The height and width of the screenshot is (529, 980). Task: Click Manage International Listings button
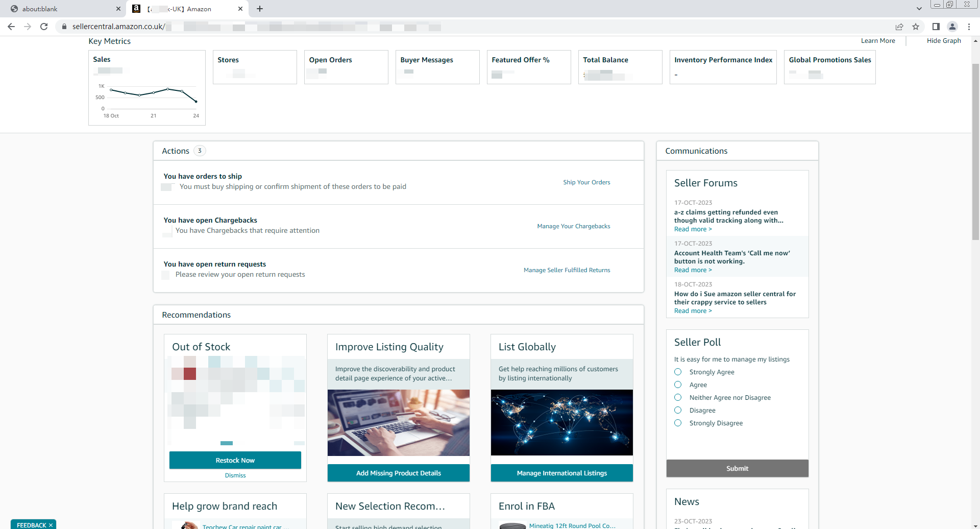[x=561, y=473]
